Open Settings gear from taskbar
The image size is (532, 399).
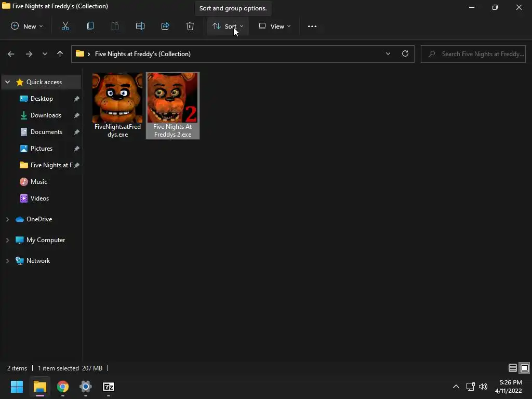pyautogui.click(x=86, y=387)
